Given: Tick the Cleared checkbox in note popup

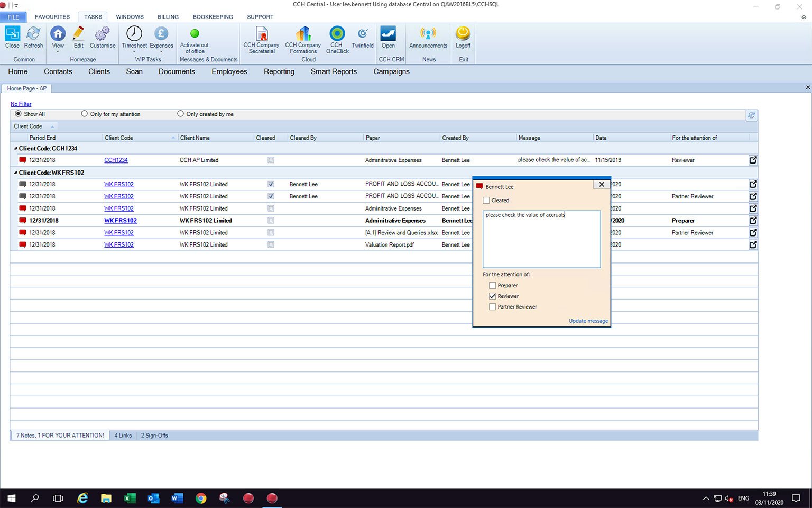Looking at the screenshot, I should (x=486, y=201).
